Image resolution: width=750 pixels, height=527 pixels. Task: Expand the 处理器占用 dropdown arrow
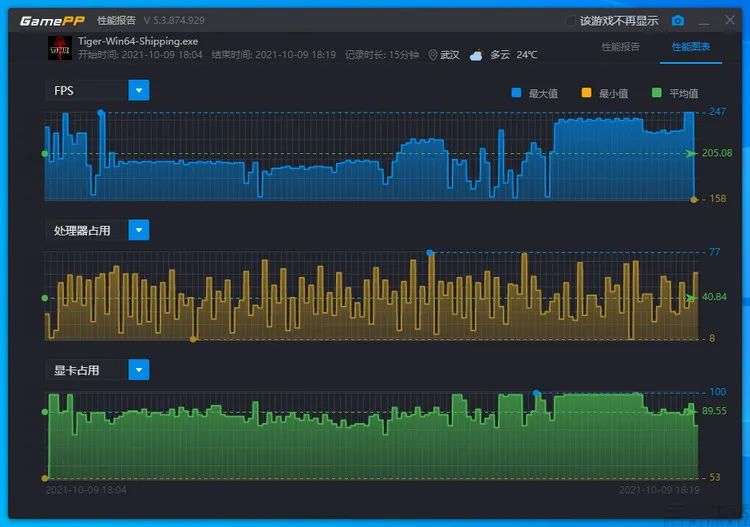[139, 231]
